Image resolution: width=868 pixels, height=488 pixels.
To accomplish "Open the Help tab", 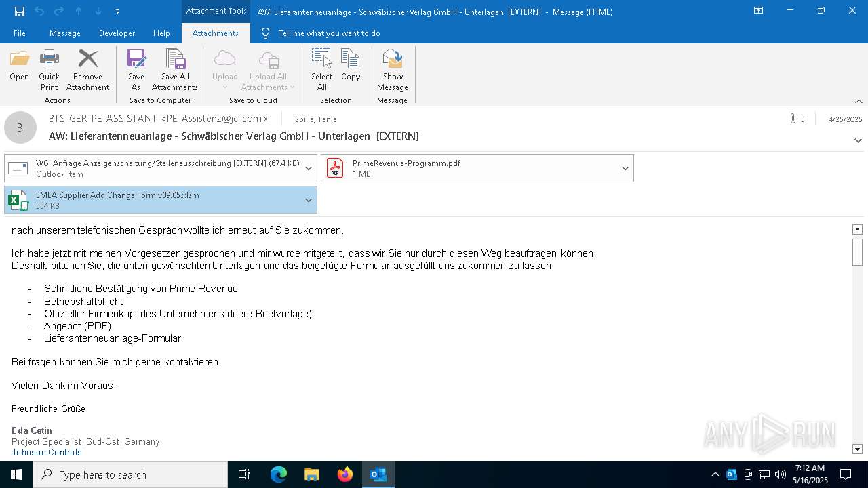I will (161, 33).
